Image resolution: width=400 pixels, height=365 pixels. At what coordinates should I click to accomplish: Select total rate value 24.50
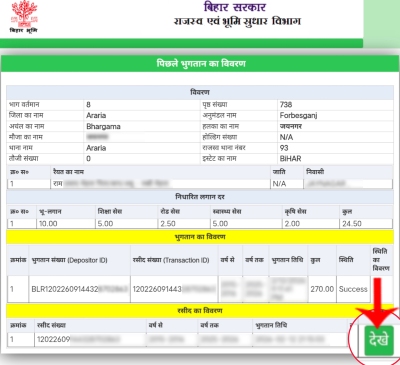[x=352, y=223]
